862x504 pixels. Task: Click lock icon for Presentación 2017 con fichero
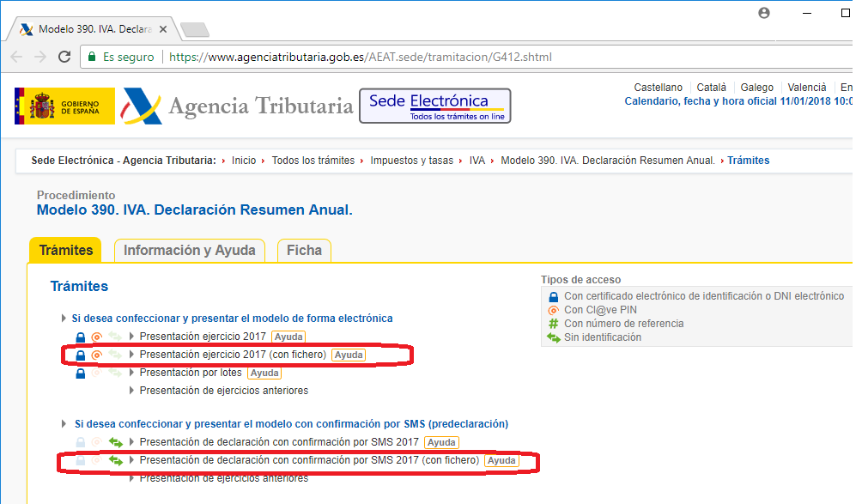click(80, 355)
